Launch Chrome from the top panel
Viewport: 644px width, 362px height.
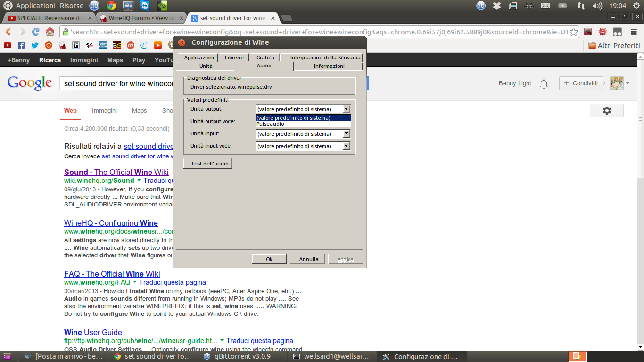(x=111, y=6)
